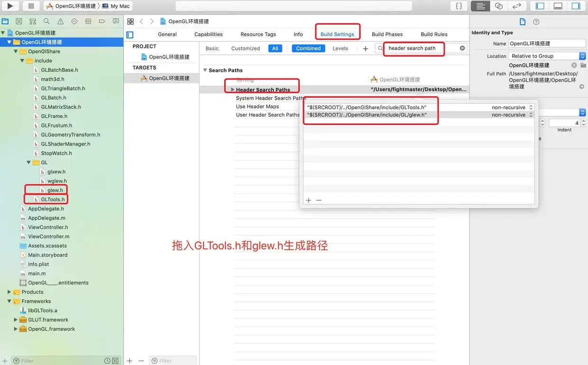This screenshot has height=365, width=588.
Task: Open the Location Relative to Group dropdown
Action: [x=547, y=56]
